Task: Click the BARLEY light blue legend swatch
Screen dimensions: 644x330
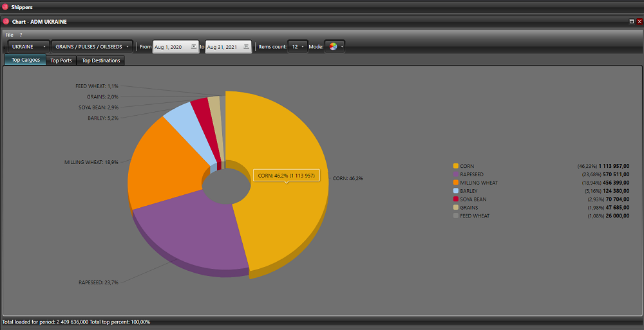Action: tap(455, 191)
